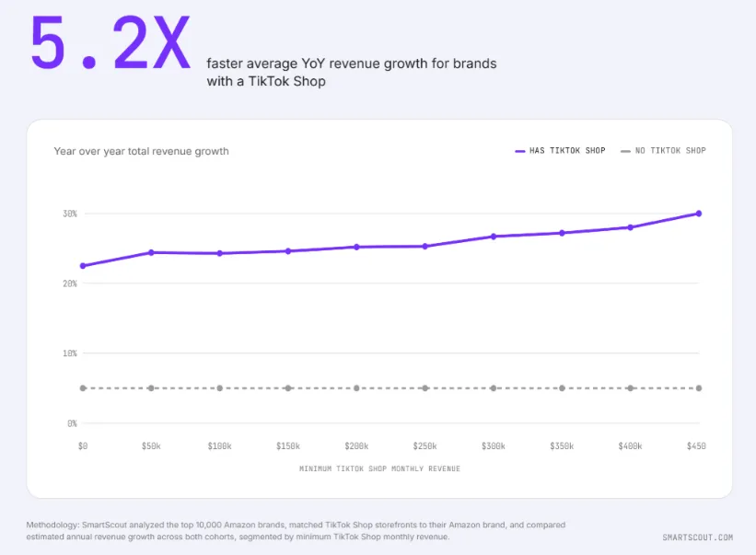Screen dimensions: 756x555
Task: Select the purple data point at $100k
Action: [x=220, y=253]
